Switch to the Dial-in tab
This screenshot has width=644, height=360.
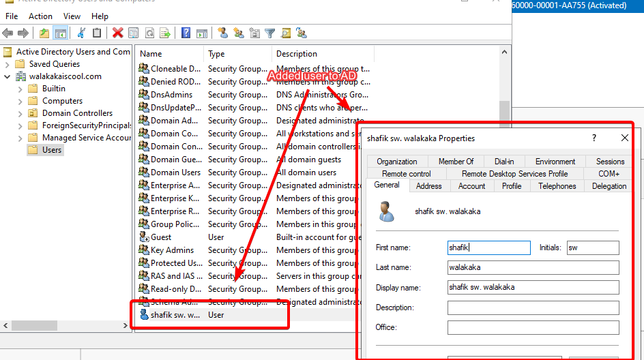(x=504, y=162)
